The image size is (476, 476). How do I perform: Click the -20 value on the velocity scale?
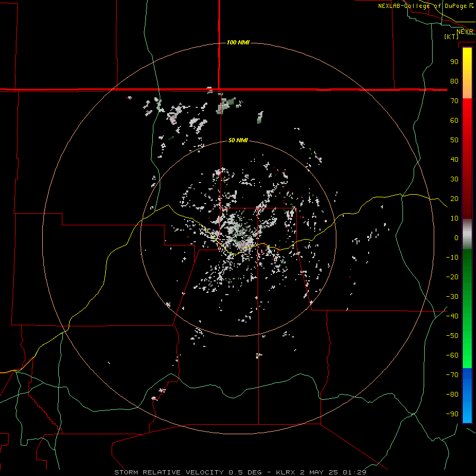452,277
